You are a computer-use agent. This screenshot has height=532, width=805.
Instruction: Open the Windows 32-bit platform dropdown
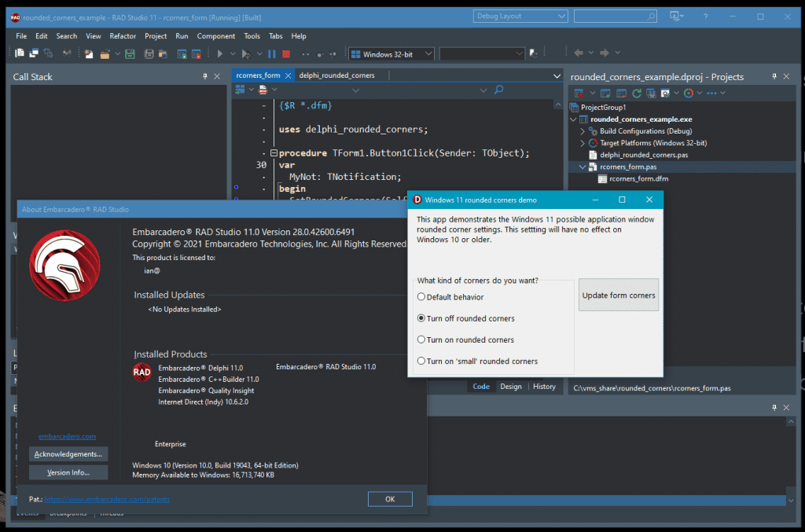coord(391,54)
